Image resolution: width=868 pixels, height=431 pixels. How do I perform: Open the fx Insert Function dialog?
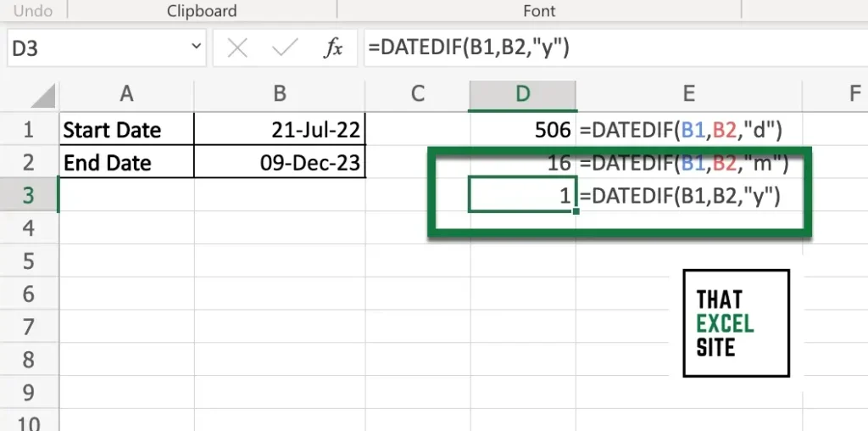click(x=333, y=48)
